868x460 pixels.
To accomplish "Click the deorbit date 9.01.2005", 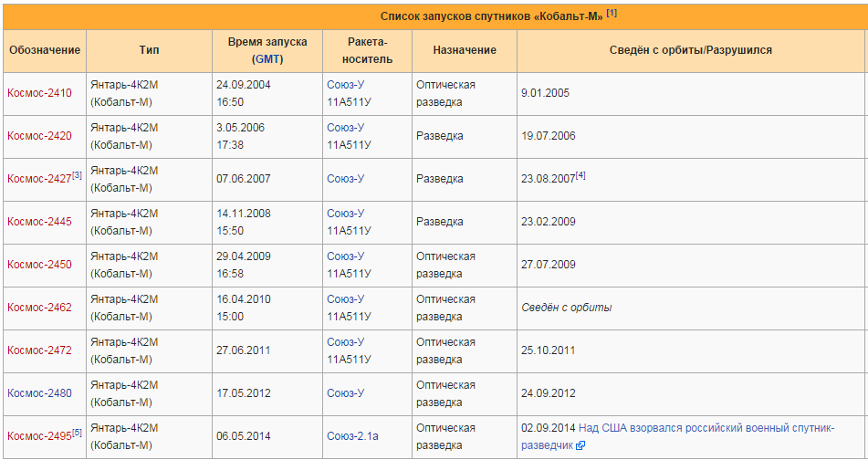I will (x=545, y=93).
